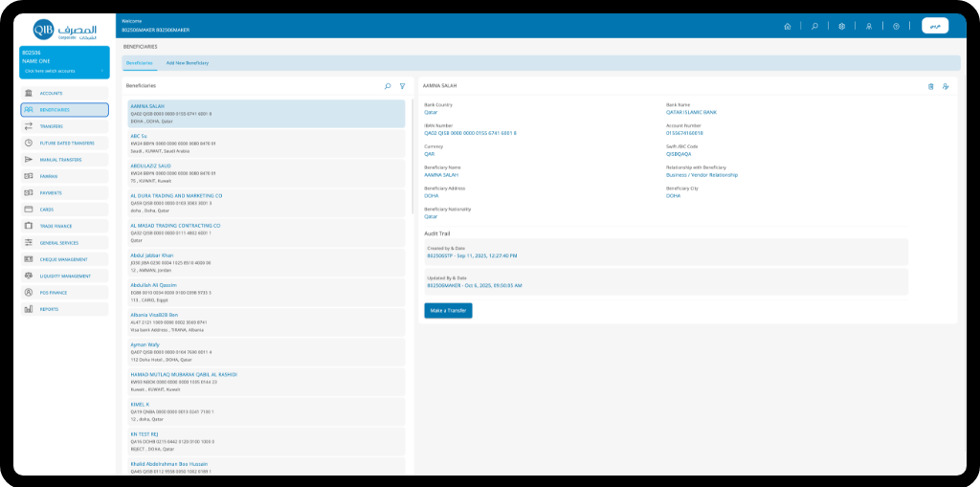Delete beneficiary using trash icon
This screenshot has width=980, height=487.
(x=930, y=86)
